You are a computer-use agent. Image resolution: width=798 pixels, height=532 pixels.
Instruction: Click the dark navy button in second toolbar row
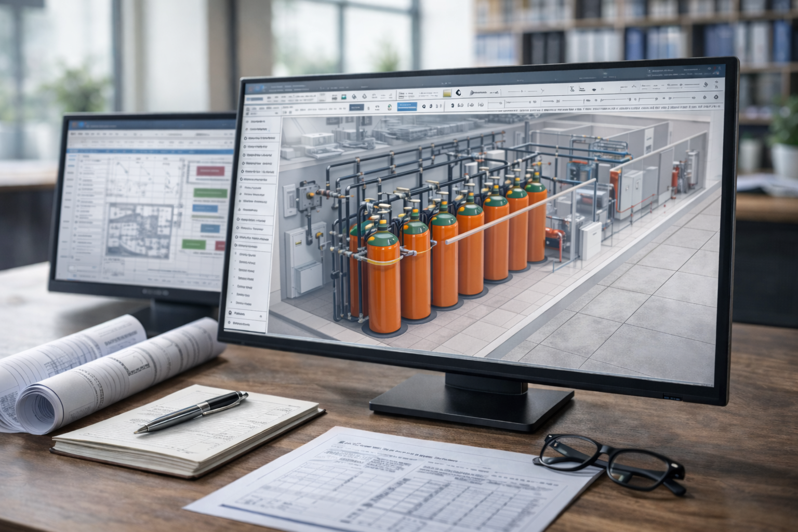[x=356, y=107]
